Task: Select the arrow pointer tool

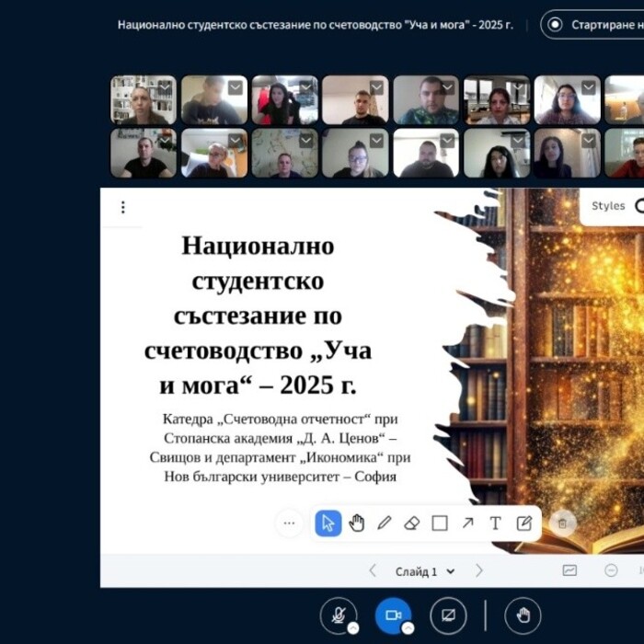Action: tap(328, 523)
